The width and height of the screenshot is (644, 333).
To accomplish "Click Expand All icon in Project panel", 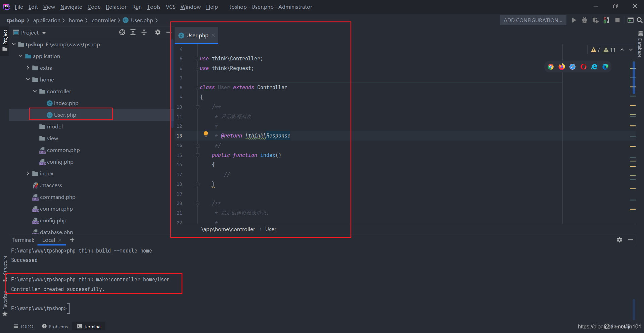I will [x=133, y=32].
